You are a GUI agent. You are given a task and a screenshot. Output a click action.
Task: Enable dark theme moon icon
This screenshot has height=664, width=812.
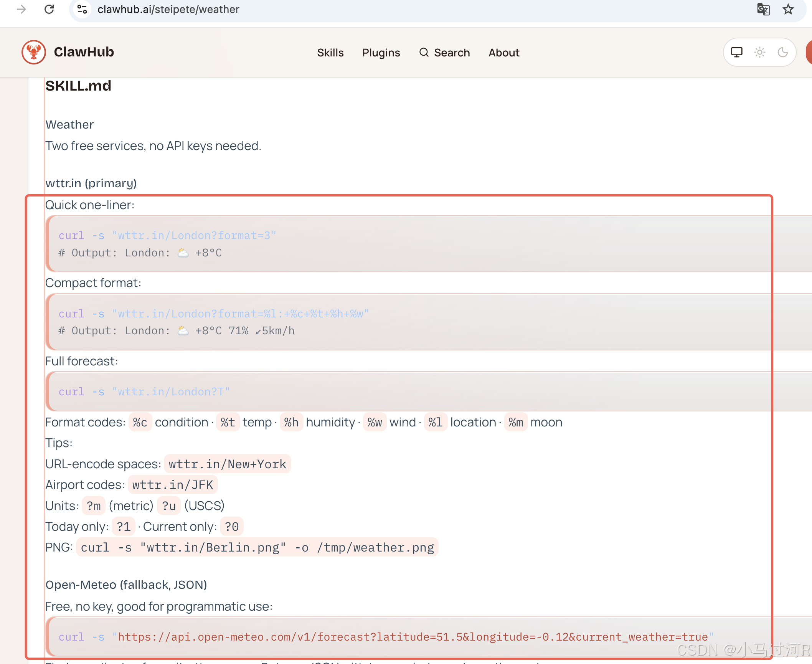(x=782, y=52)
